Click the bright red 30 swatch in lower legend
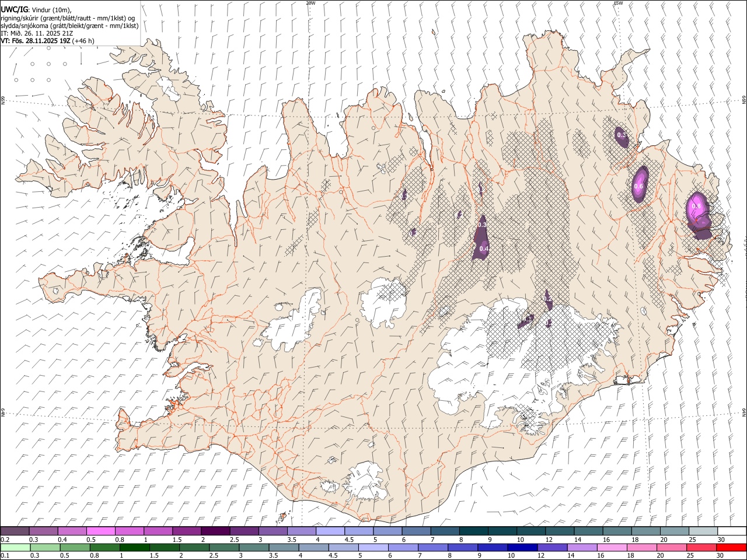Image resolution: width=747 pixels, height=560 pixels. [x=731, y=548]
